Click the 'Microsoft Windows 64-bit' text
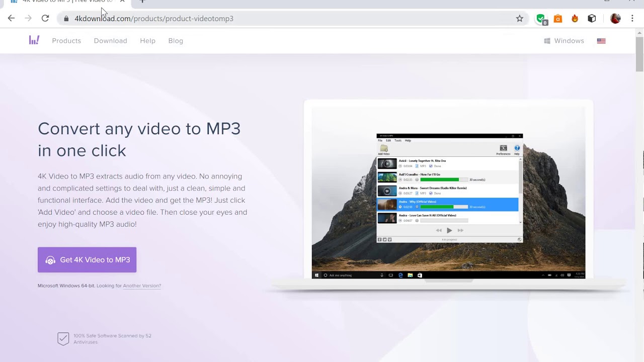This screenshot has width=644, height=362. (66, 286)
